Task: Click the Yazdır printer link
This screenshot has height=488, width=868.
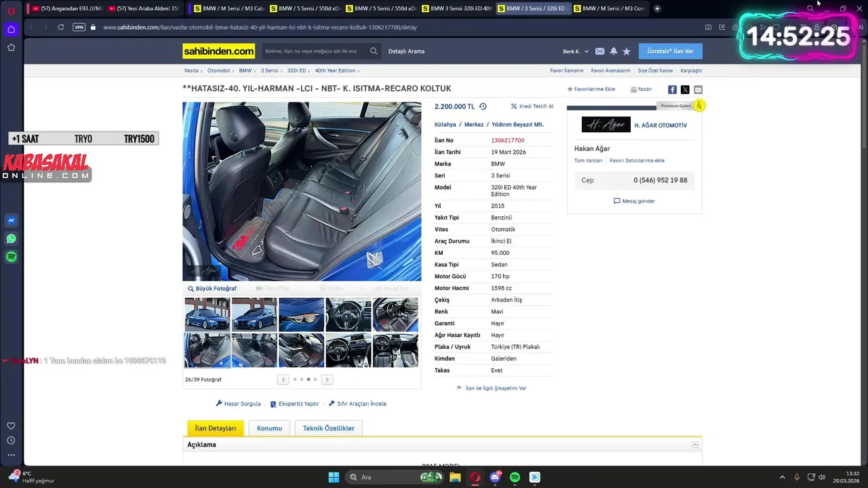Action: click(x=641, y=89)
